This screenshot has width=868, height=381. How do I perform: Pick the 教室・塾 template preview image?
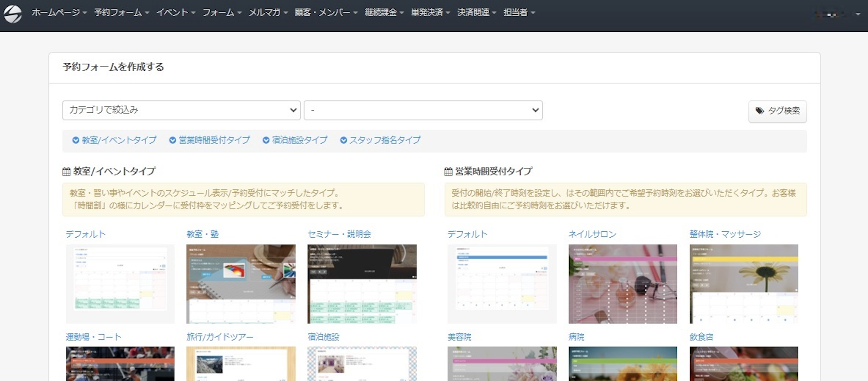click(x=241, y=284)
